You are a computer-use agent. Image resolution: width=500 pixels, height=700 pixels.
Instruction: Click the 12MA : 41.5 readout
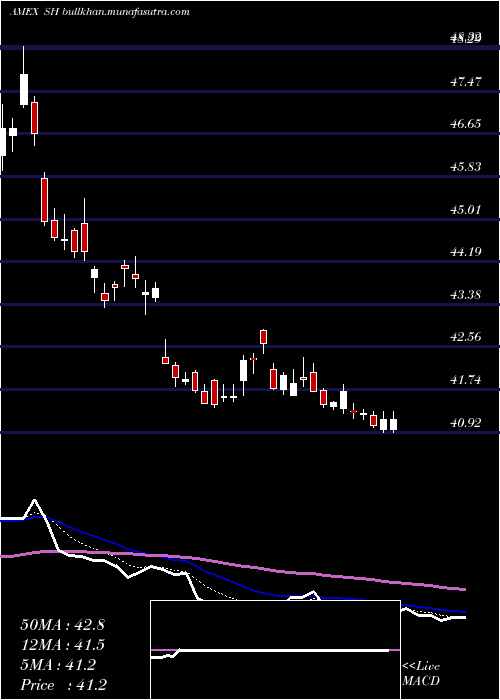coord(62,645)
